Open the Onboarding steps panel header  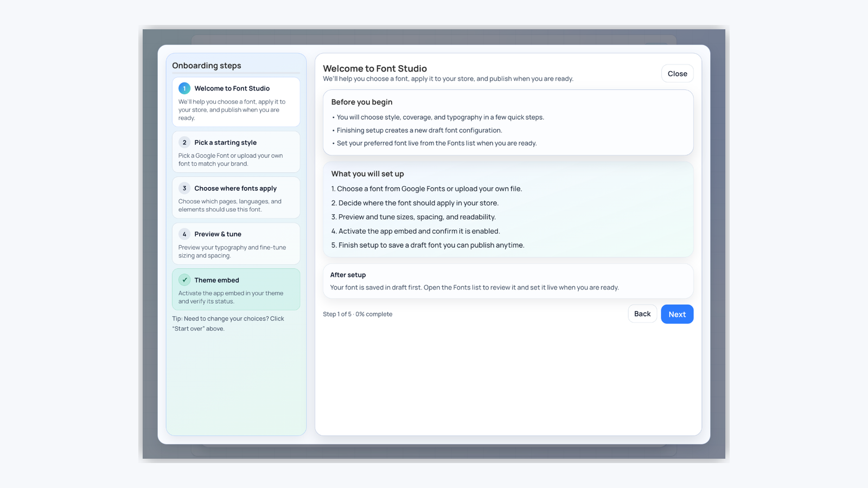click(206, 65)
